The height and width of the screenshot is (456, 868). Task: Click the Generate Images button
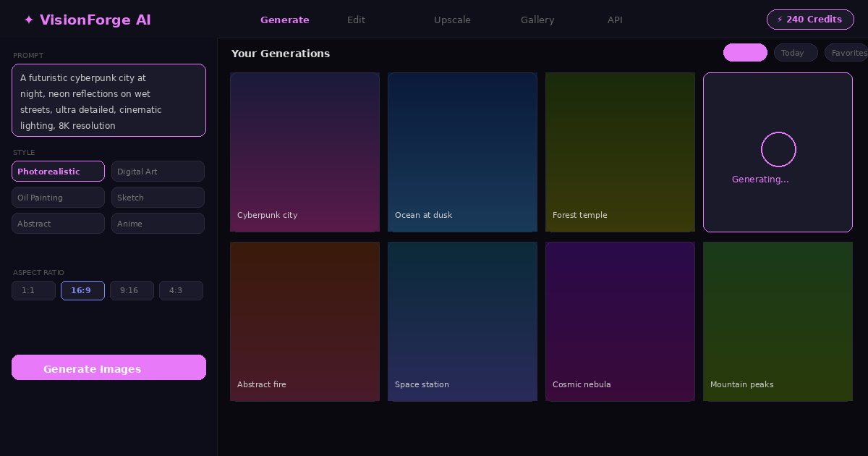(109, 368)
